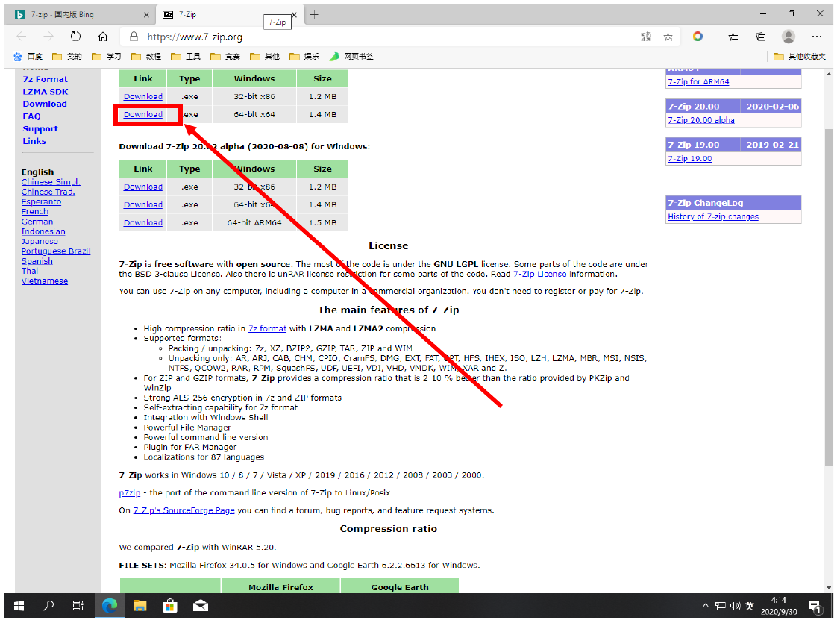Open FAQ in the left sidebar menu

[x=31, y=116]
